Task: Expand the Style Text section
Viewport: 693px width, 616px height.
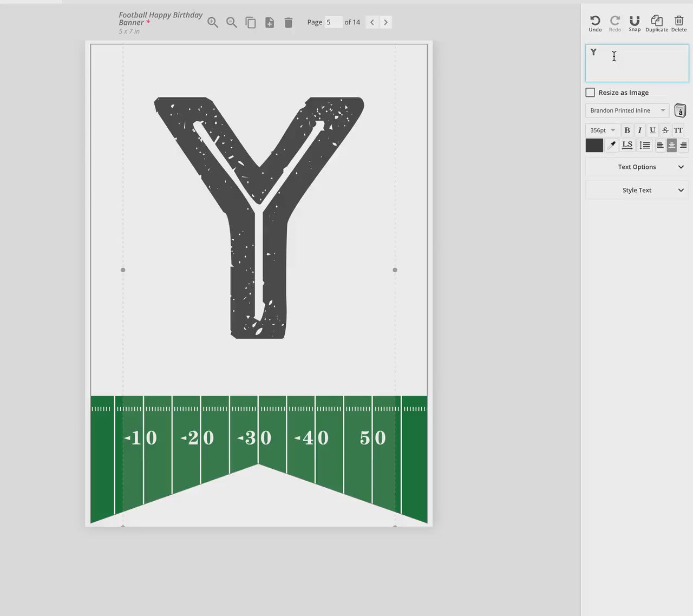Action: click(637, 190)
